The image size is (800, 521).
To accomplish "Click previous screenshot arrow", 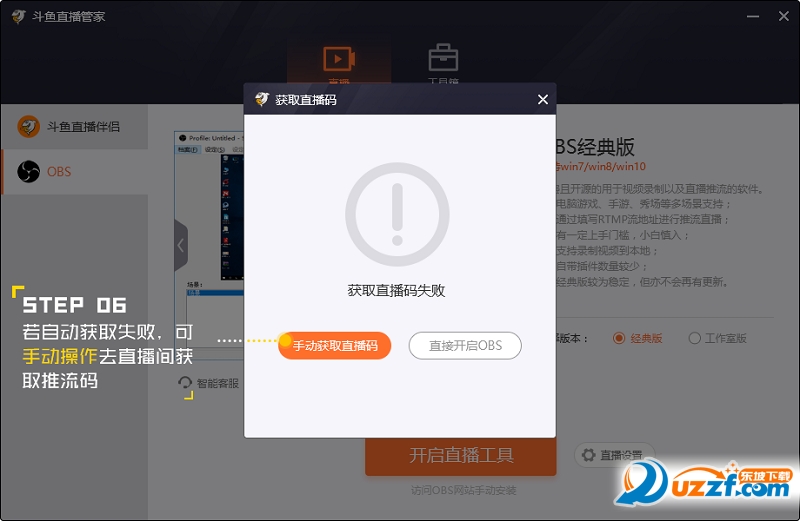I will point(181,245).
